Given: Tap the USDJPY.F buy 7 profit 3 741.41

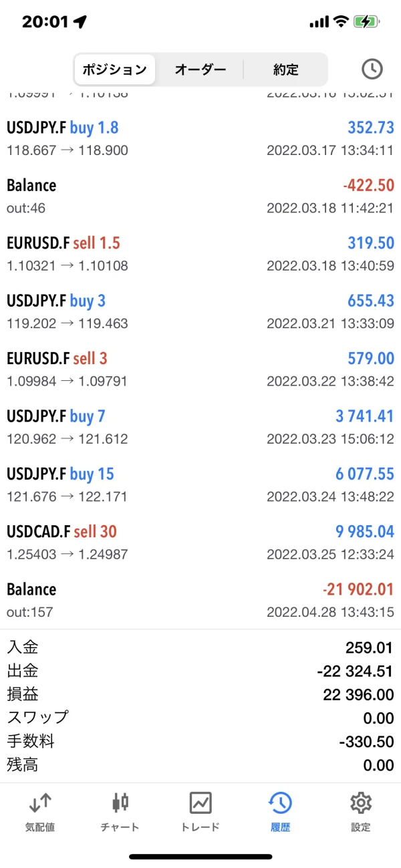Looking at the screenshot, I should [x=365, y=417].
